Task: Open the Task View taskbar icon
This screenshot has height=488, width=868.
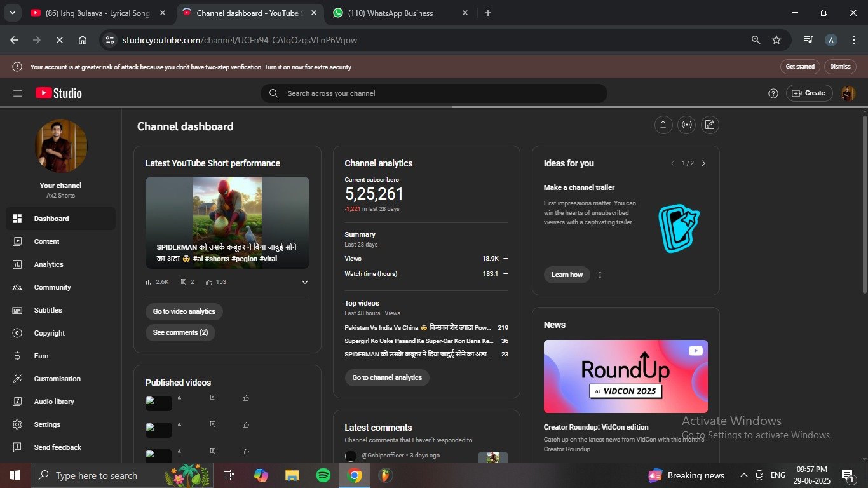Action: tap(229, 475)
